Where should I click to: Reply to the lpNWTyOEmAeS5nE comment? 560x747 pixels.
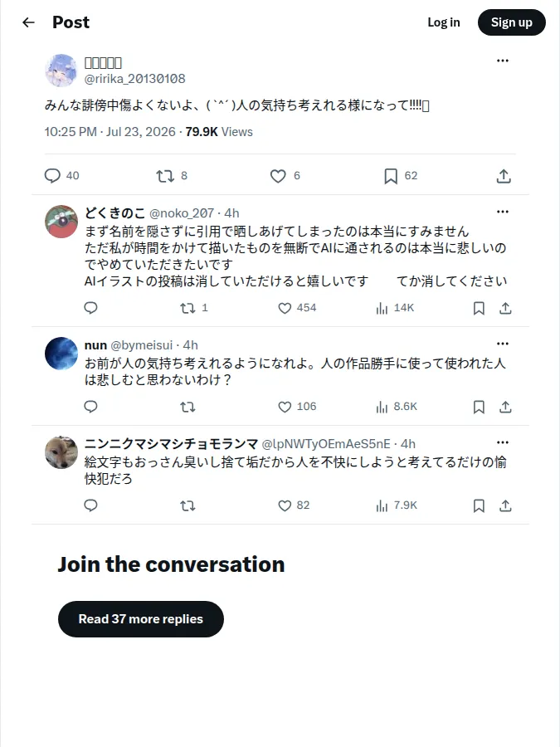[90, 505]
